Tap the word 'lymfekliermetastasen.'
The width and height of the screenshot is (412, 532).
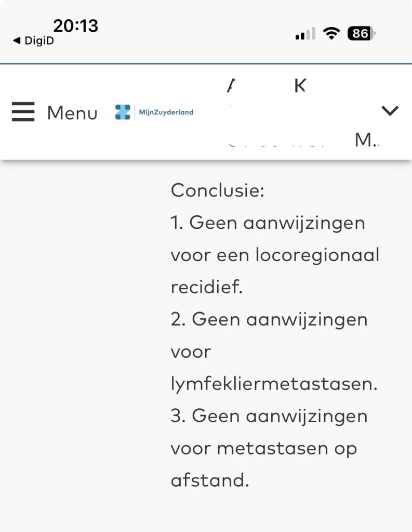point(274,384)
